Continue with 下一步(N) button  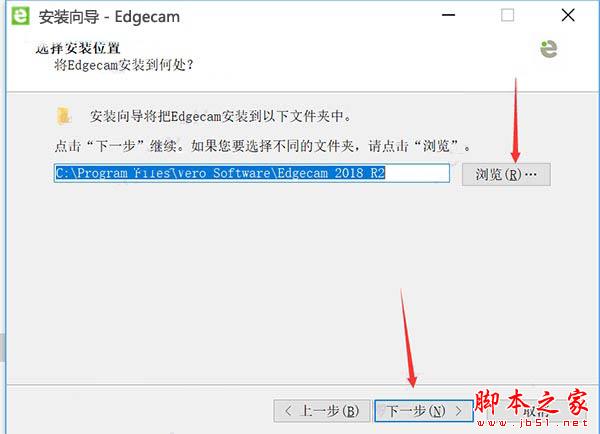pos(424,411)
